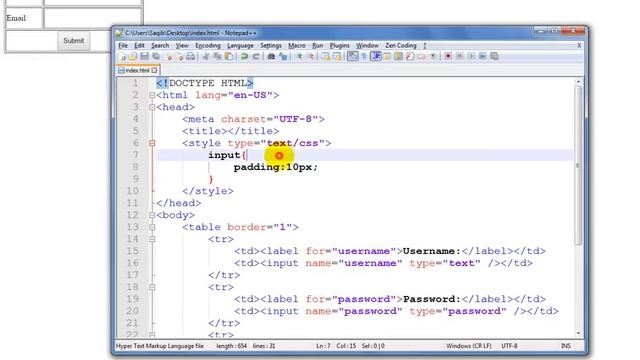Click the editor's vertical scrollbar thumb
The height and width of the screenshot is (360, 640).
578,165
